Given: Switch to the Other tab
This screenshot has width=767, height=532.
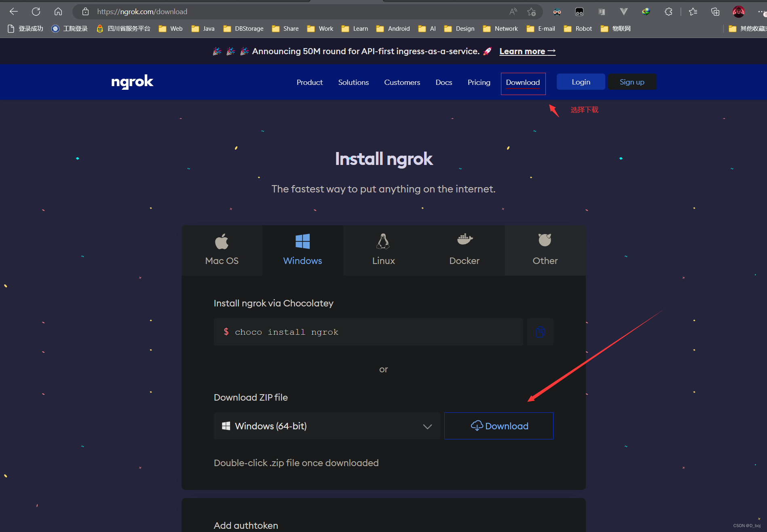Looking at the screenshot, I should 545,250.
